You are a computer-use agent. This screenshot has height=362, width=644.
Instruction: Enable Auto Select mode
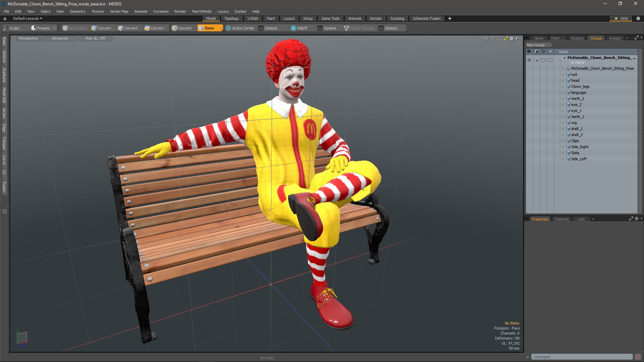pos(75,28)
